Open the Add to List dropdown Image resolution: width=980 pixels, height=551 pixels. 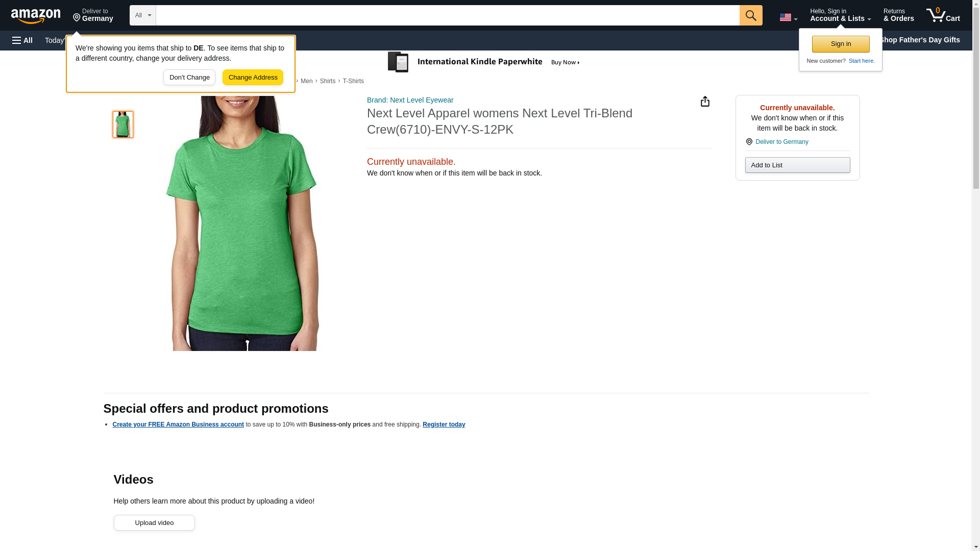point(797,165)
